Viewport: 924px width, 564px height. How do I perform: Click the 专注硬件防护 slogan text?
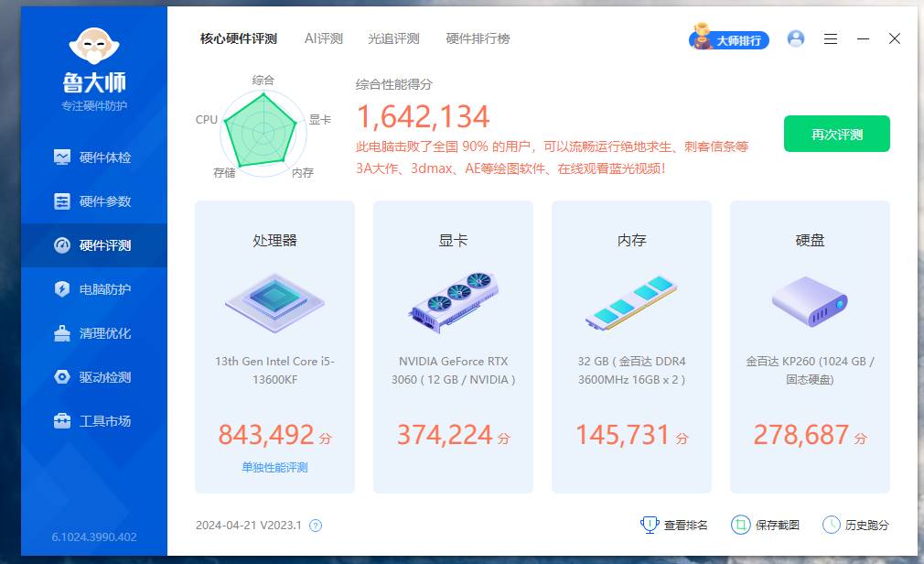(x=94, y=106)
